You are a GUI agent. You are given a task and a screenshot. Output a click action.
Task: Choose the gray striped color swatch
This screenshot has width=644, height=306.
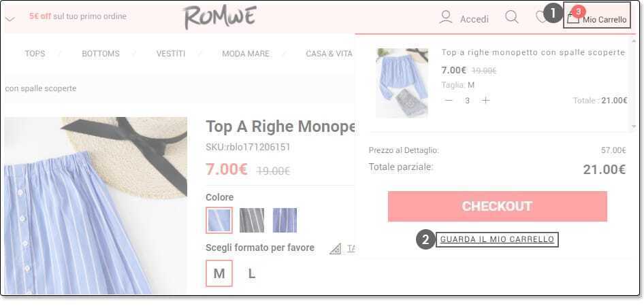[x=252, y=220]
